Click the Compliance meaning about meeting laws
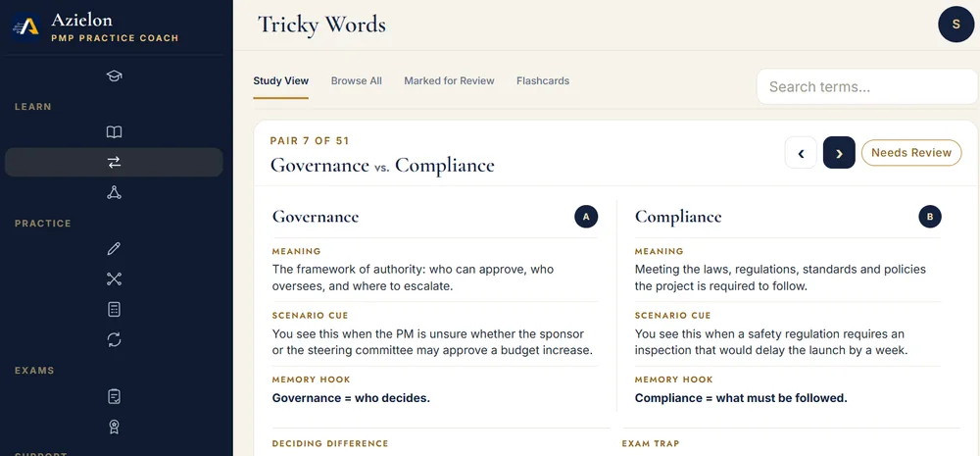The height and width of the screenshot is (456, 980). [x=781, y=278]
